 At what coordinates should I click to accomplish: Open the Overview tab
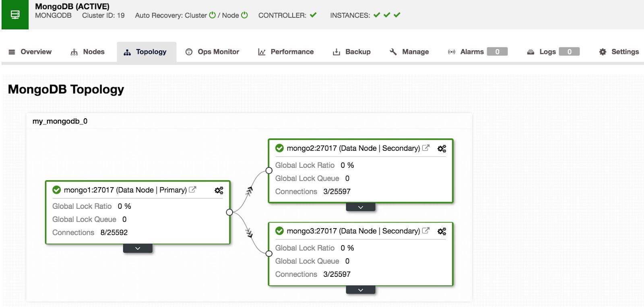(x=30, y=52)
